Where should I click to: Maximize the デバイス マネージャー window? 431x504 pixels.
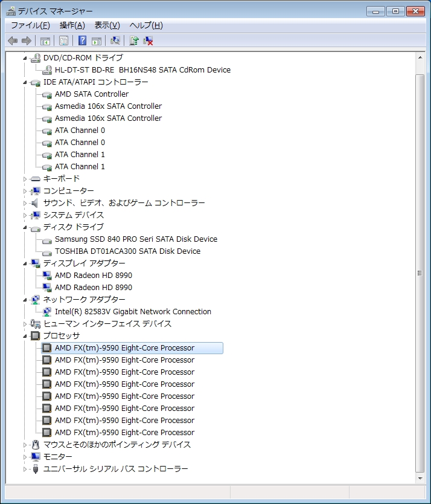[x=395, y=11]
